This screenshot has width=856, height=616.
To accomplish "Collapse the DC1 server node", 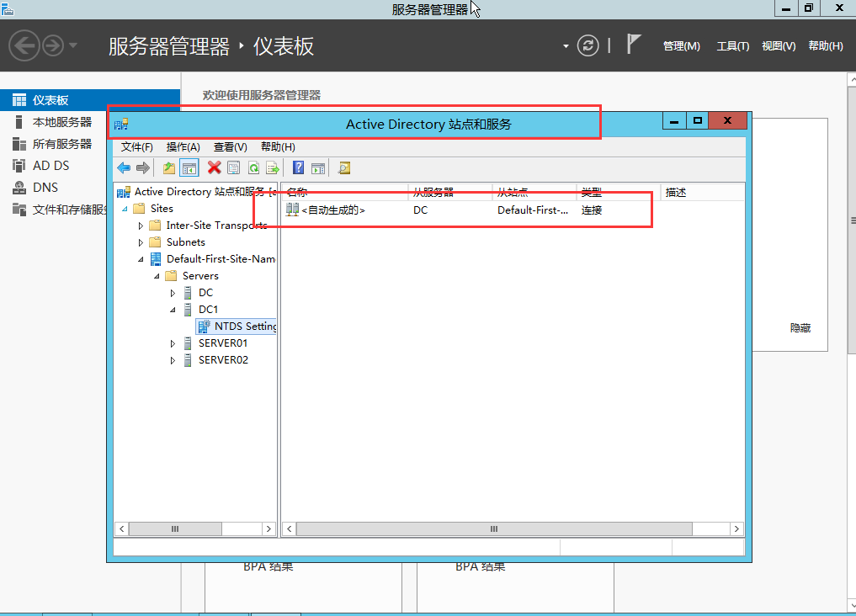I will click(173, 310).
